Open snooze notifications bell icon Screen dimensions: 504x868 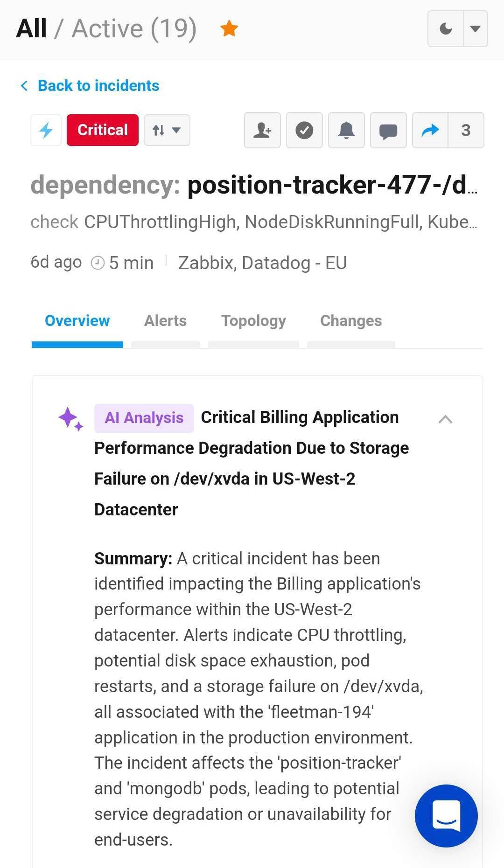(346, 131)
